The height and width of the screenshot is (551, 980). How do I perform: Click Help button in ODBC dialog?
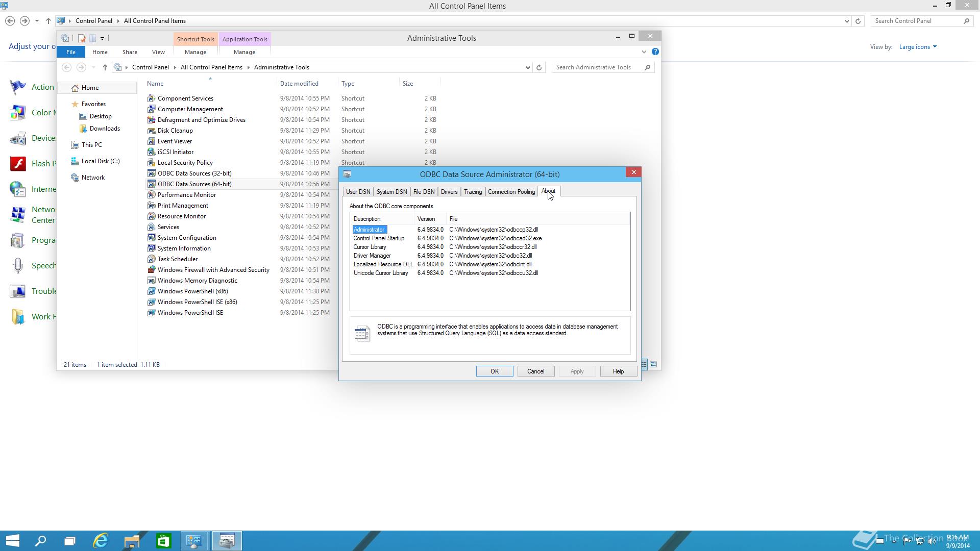coord(619,371)
